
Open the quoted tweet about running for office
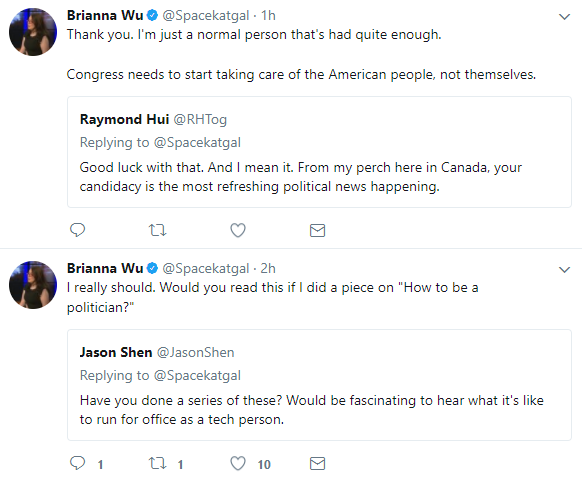319,385
